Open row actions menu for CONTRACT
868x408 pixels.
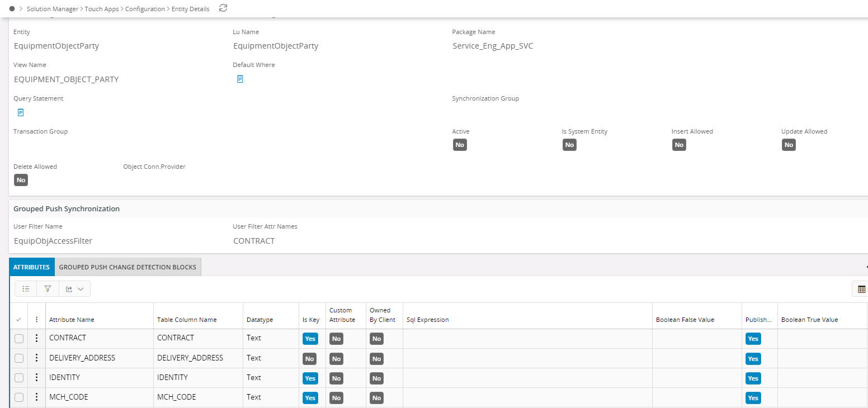tap(37, 338)
